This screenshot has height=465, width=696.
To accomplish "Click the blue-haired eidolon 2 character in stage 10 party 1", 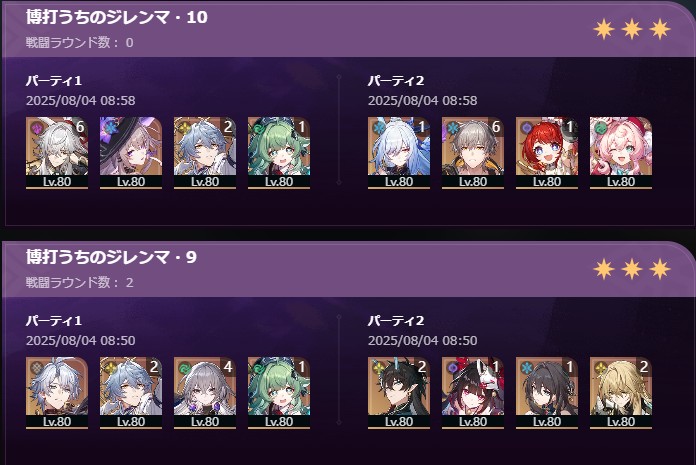I will click(x=205, y=153).
